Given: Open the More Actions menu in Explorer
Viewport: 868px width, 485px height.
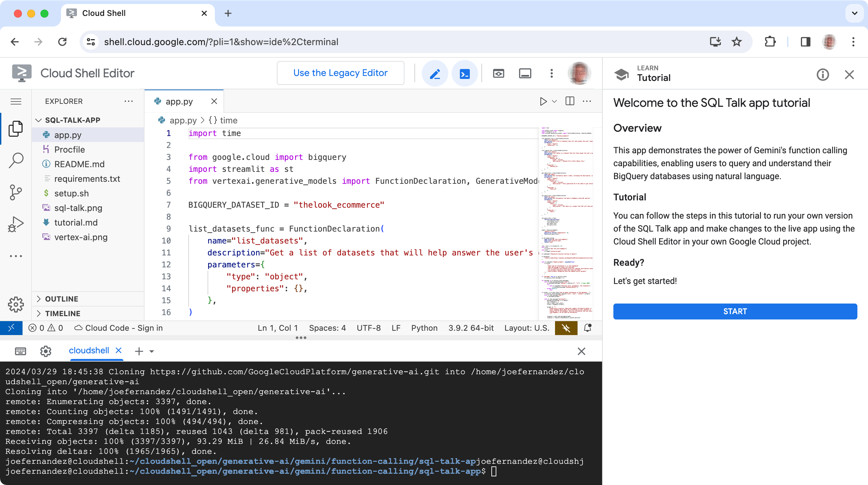Looking at the screenshot, I should coord(129,102).
